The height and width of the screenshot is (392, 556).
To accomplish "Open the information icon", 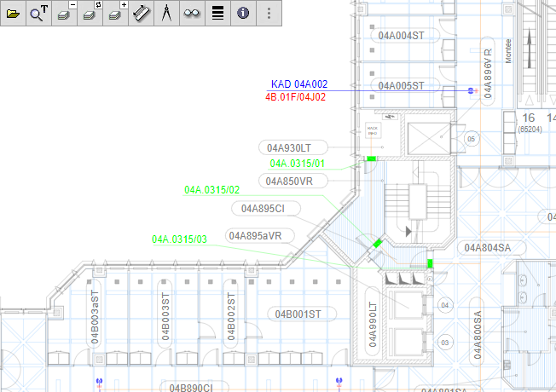I will [x=243, y=14].
